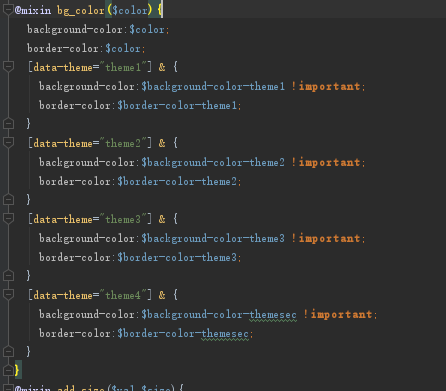This screenshot has height=391, width=446.
Task: Place cursor on the bg_color mixin name
Action: (81, 10)
